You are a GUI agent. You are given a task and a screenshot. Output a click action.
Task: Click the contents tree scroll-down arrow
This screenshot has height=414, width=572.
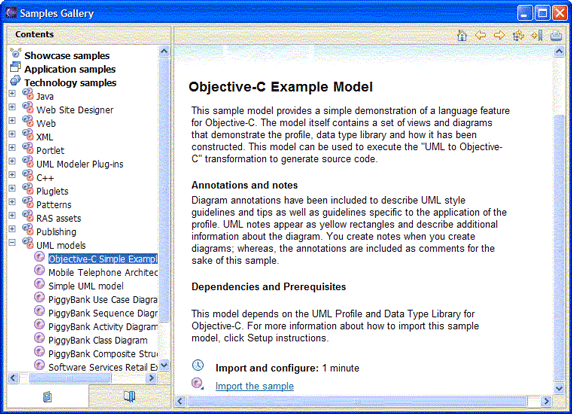click(x=164, y=365)
